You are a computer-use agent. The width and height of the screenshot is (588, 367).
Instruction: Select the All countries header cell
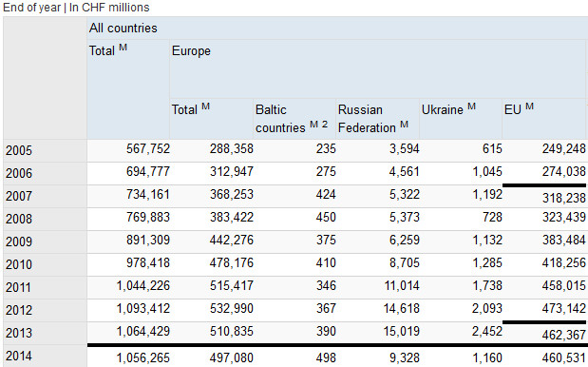click(337, 29)
